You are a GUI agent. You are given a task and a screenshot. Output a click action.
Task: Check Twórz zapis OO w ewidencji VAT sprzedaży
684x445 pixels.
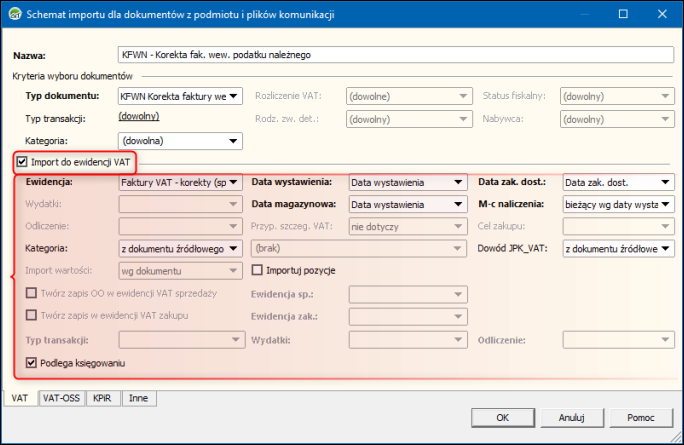click(x=31, y=293)
